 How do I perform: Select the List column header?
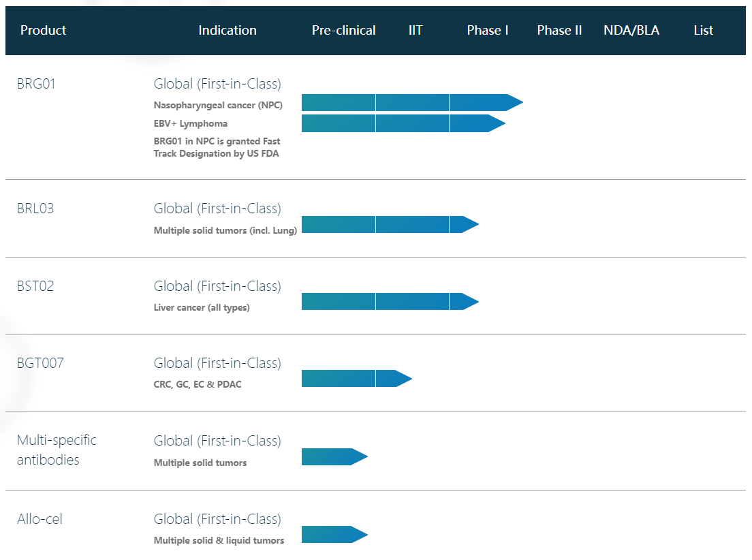pyautogui.click(x=703, y=31)
